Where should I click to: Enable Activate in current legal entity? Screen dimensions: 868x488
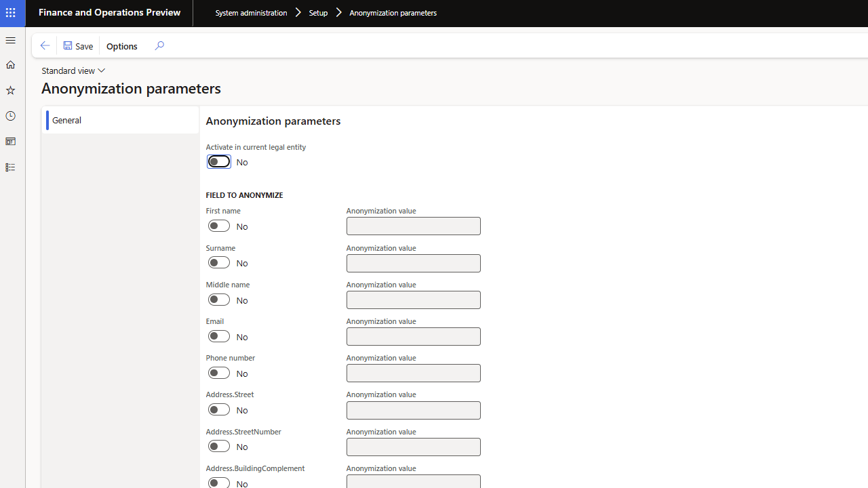(218, 161)
